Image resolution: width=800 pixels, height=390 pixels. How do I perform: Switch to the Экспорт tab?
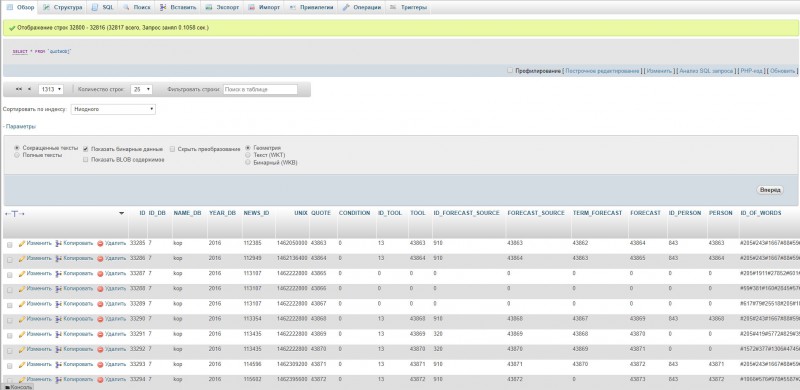tap(222, 7)
